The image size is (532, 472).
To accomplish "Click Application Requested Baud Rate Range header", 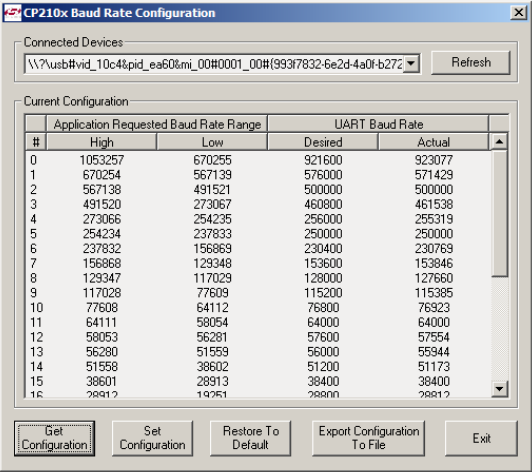I will pos(157,124).
